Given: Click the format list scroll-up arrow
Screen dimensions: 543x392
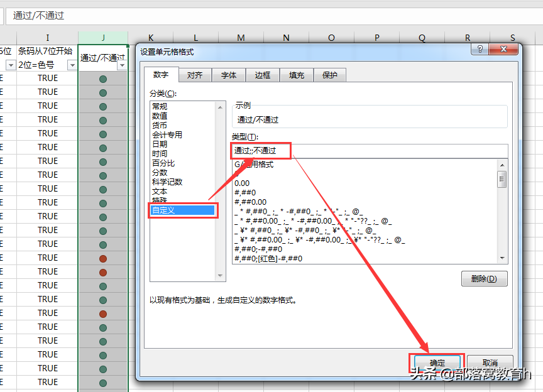Looking at the screenshot, I should point(501,164).
